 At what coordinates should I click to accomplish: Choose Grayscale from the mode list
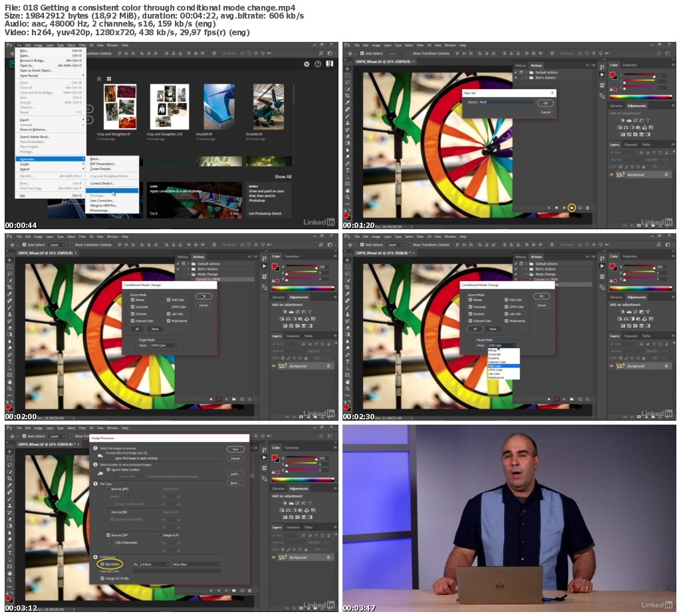coord(504,354)
